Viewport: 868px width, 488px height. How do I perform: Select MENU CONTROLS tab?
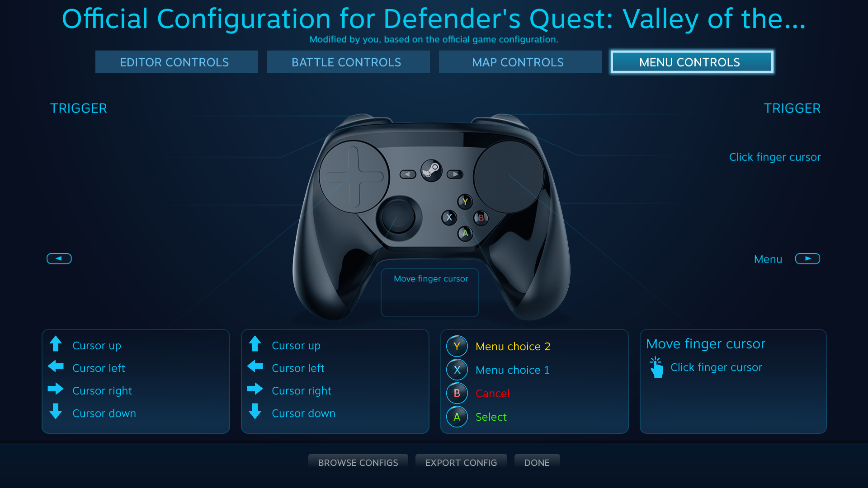coord(689,61)
